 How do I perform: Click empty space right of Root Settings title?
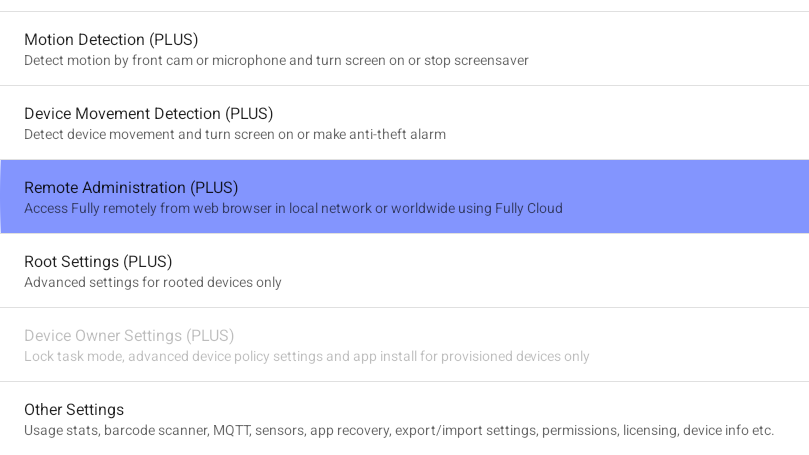(x=500, y=262)
